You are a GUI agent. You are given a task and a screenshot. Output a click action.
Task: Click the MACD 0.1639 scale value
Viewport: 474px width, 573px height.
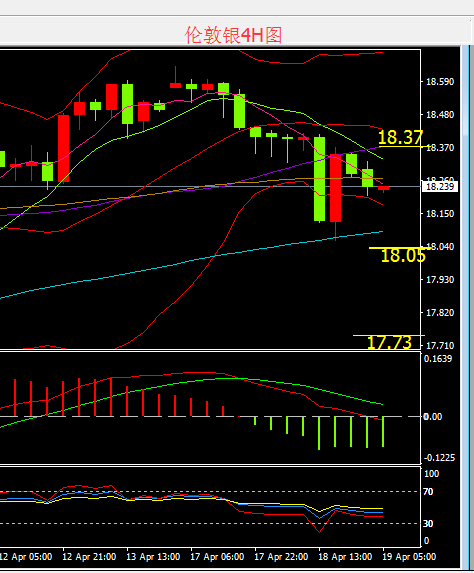pyautogui.click(x=438, y=359)
